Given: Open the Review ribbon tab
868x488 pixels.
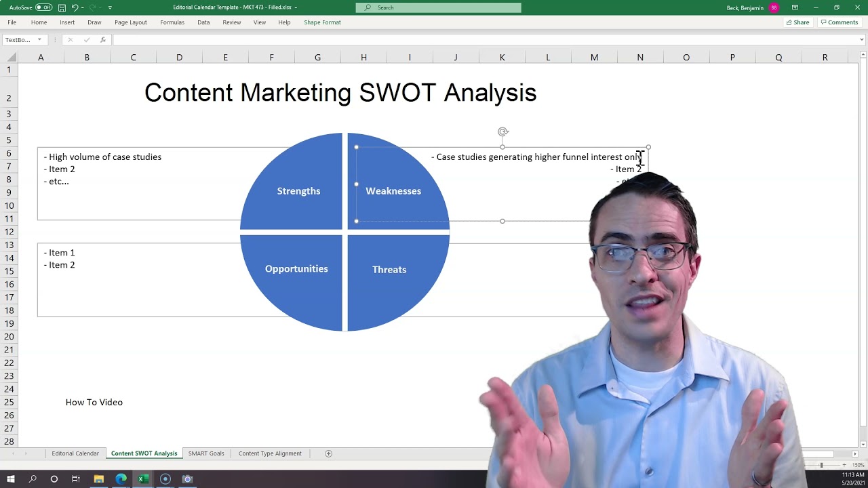Looking at the screenshot, I should (x=232, y=22).
